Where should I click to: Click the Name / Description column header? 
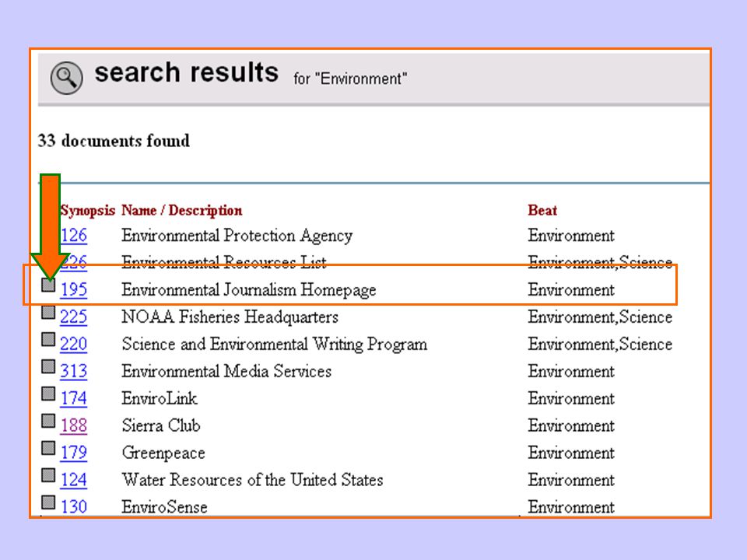181,211
